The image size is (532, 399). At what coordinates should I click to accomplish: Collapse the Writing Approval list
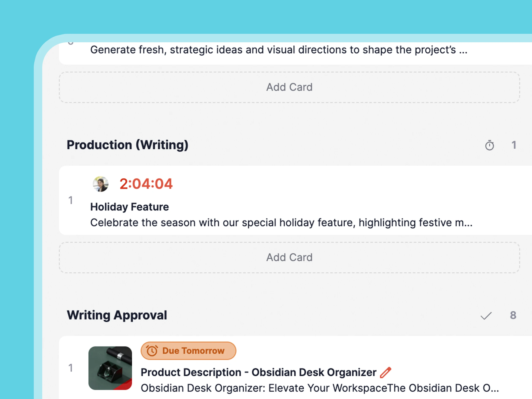(117, 315)
